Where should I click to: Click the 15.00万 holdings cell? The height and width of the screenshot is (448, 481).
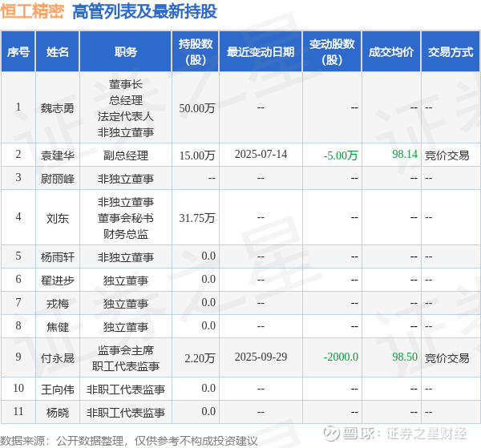197,155
